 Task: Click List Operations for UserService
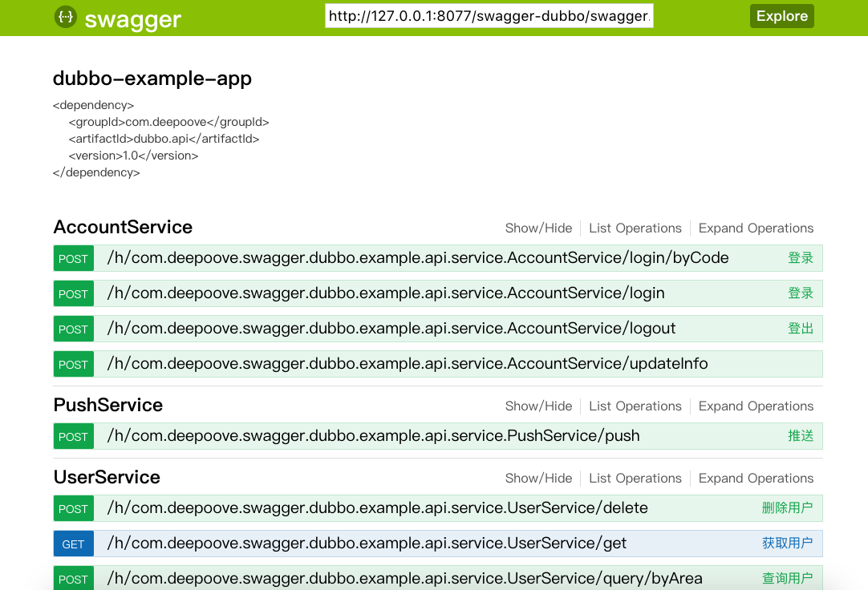coord(635,479)
